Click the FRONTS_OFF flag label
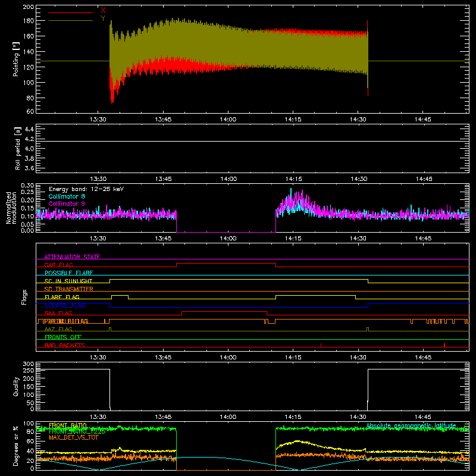The width and height of the screenshot is (476, 476). [63, 337]
